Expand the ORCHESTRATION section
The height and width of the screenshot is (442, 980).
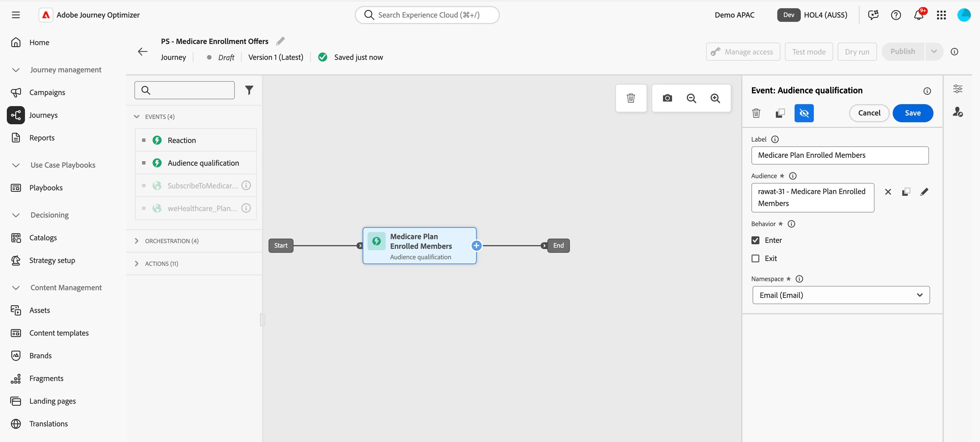(137, 241)
